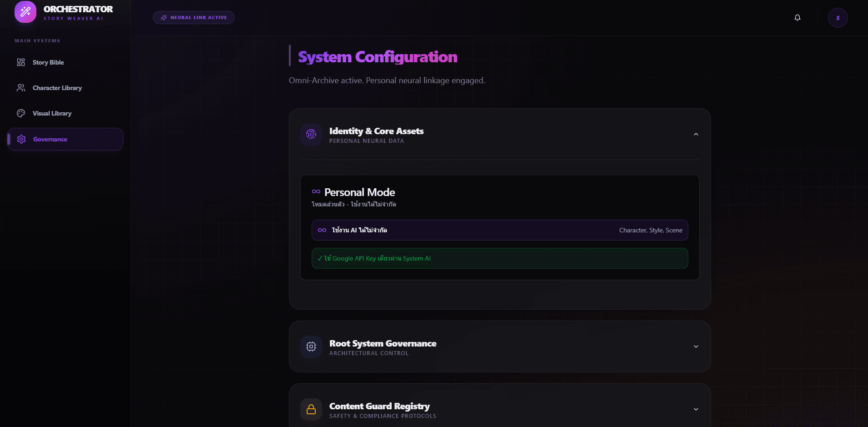868x427 pixels.
Task: Collapse the Identity & Core Assets section
Action: (696, 135)
